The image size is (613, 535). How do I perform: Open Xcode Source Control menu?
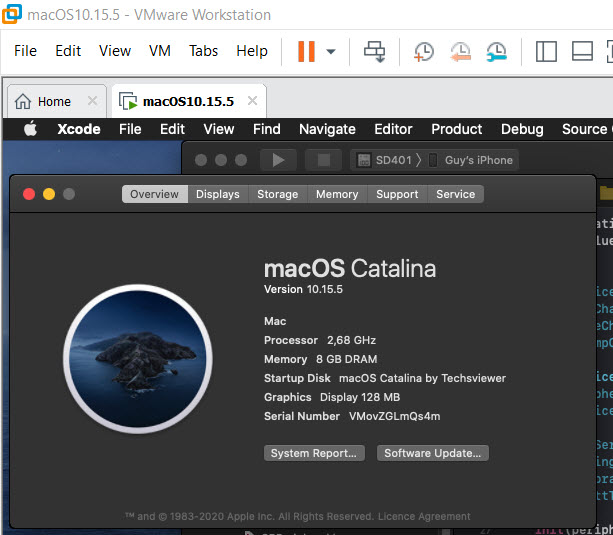[587, 129]
